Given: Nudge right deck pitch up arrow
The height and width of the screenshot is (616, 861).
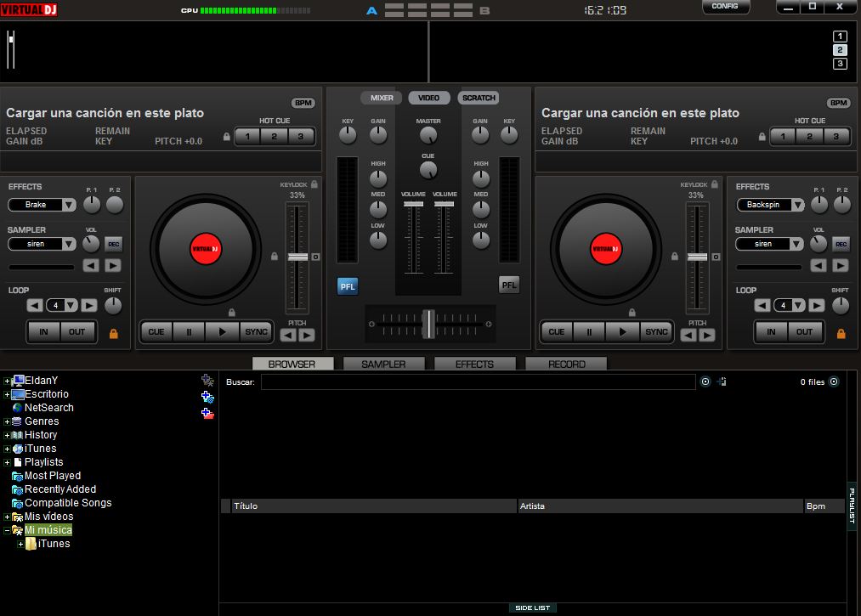Looking at the screenshot, I should point(707,335).
